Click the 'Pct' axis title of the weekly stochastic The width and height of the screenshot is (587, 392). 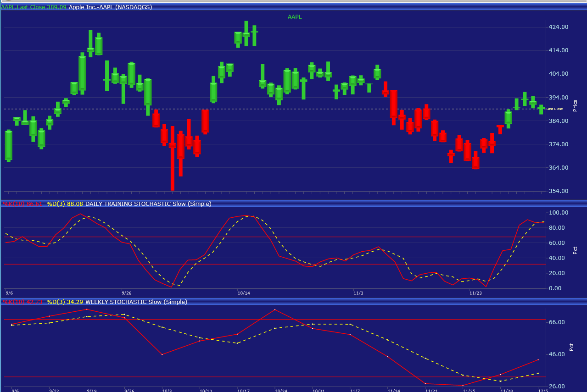[x=571, y=347]
